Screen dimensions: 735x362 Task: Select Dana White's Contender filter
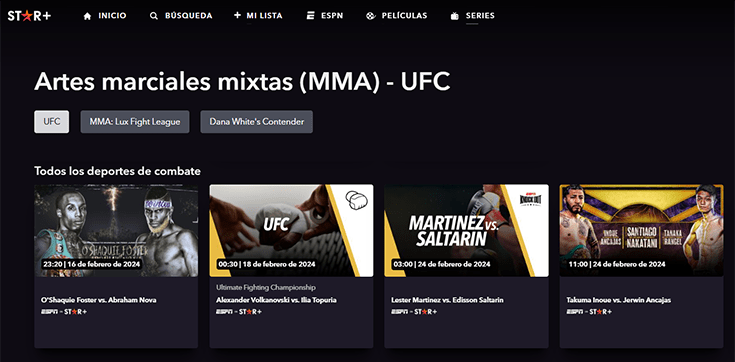257,122
